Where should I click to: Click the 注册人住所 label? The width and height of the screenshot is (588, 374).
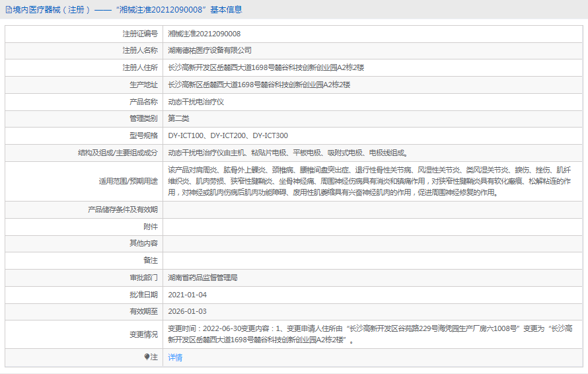(x=140, y=67)
